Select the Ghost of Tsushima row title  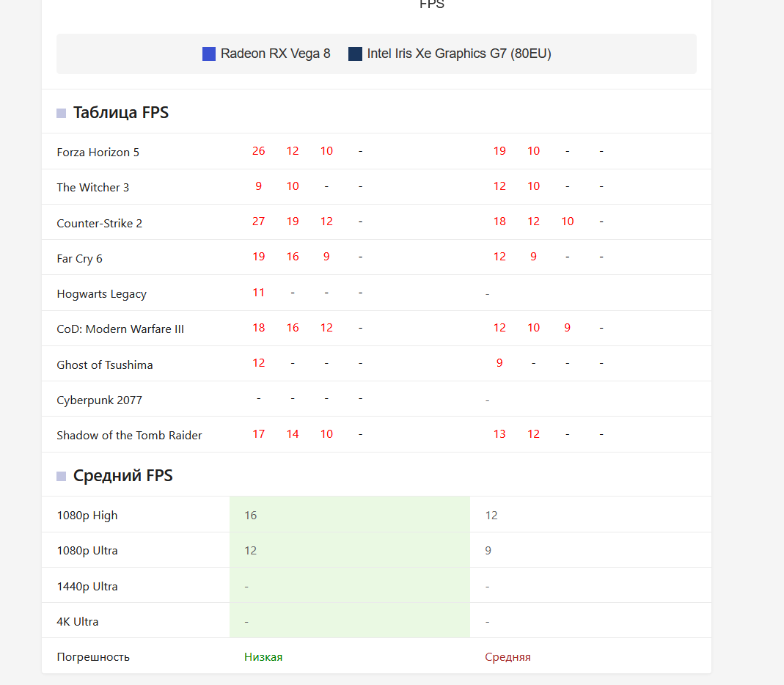105,365
